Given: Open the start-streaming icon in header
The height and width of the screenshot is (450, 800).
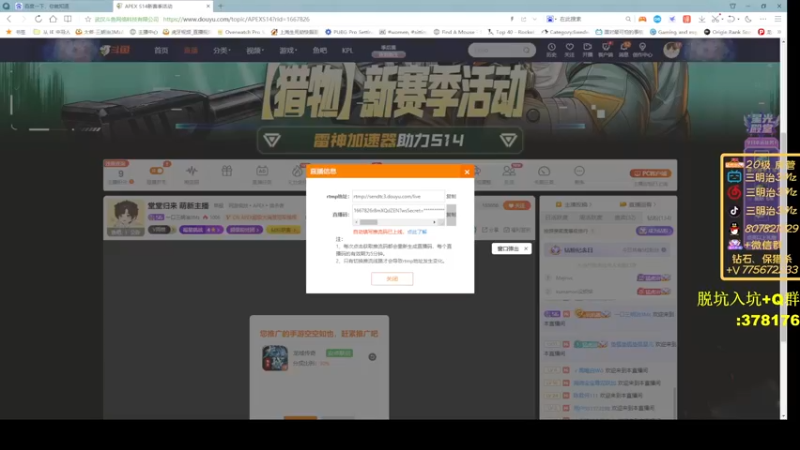Looking at the screenshot, I should (588, 49).
